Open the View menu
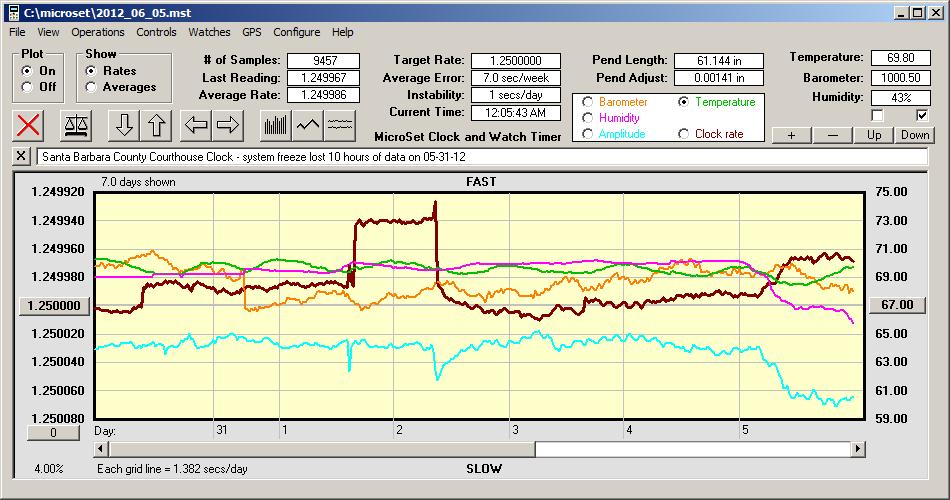The height and width of the screenshot is (500, 950). [48, 32]
